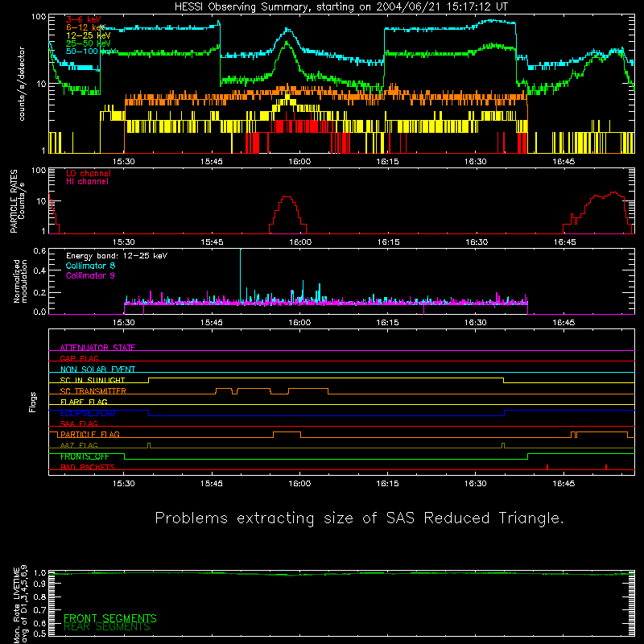Click the SAA FLAG label
The image size is (644, 644).
pyautogui.click(x=79, y=423)
